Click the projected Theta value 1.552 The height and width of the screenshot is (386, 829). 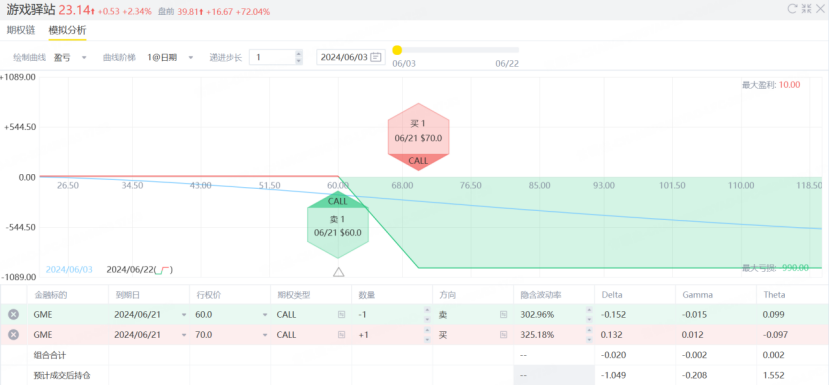(773, 375)
